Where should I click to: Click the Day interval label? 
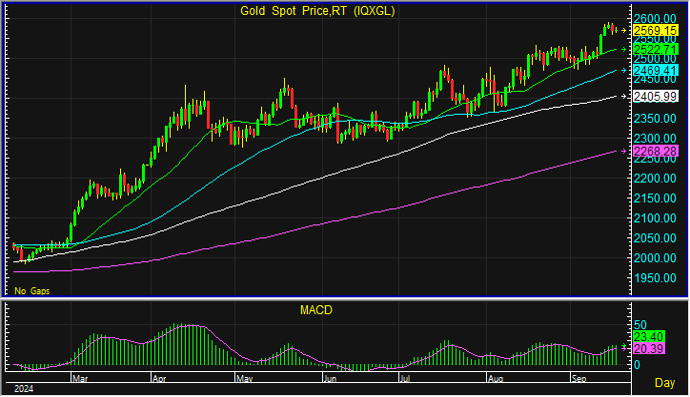664,383
